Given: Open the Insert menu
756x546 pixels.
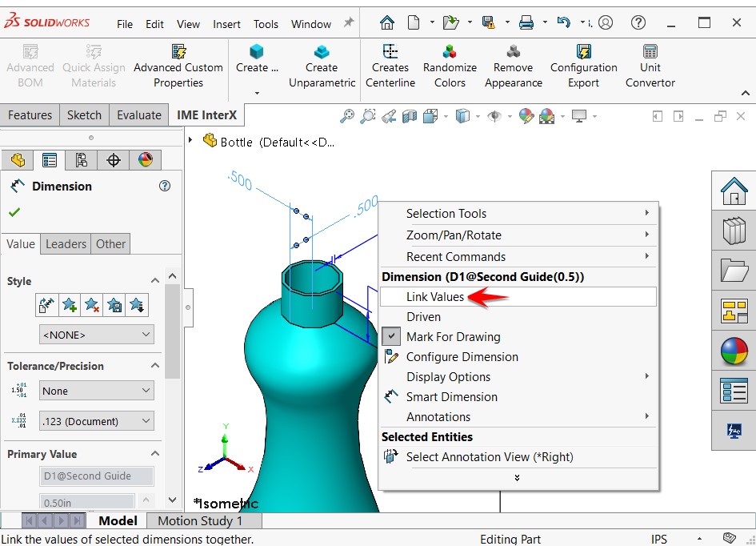Looking at the screenshot, I should pos(226,24).
